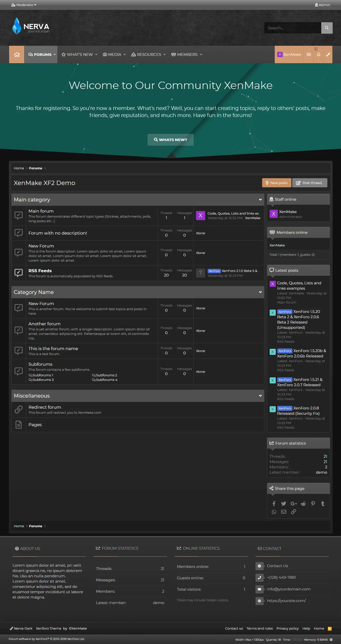Click the Post thread button
Image resolution: width=341 pixels, height=644 pixels.
310,183
